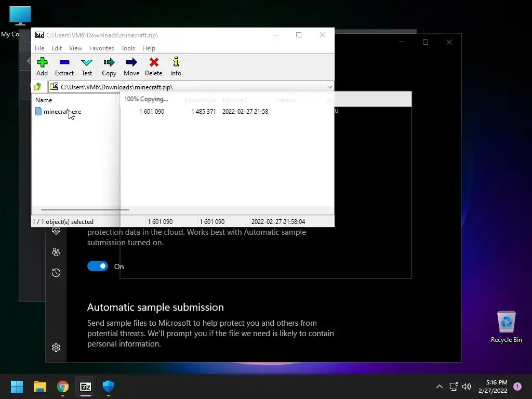Click the red Delete toolbar button
The width and height of the screenshot is (532, 399).
point(154,66)
